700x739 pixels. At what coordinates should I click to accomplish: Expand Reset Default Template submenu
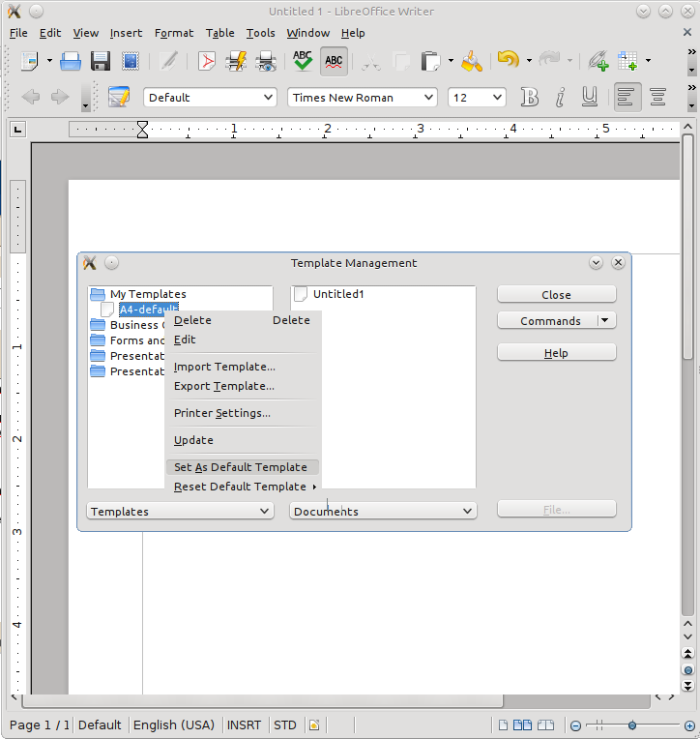[x=242, y=487]
